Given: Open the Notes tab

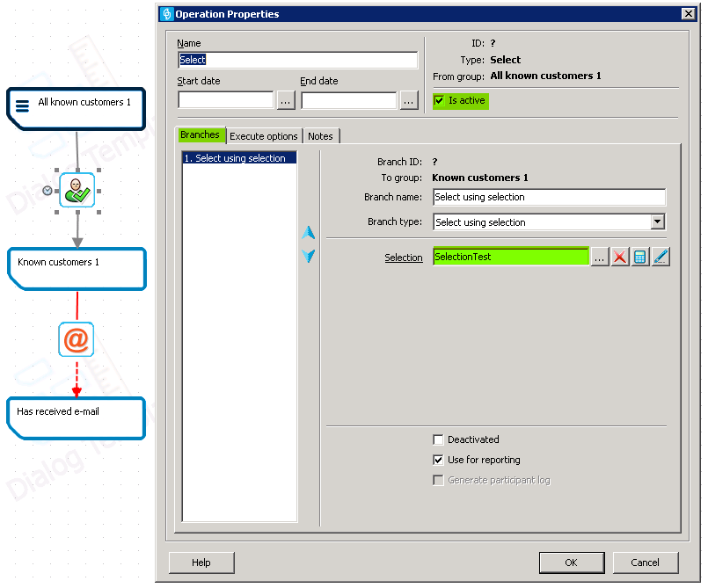Looking at the screenshot, I should click(x=320, y=136).
